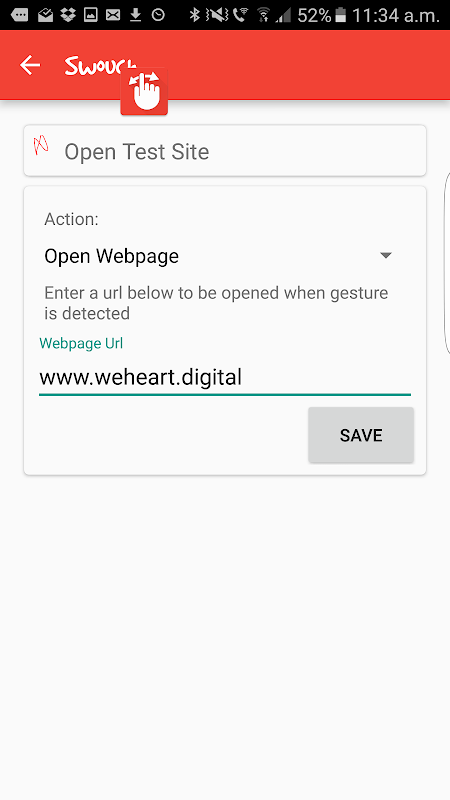Screen dimensions: 450x800
Task: Tap the Dropbox status bar icon
Action: 67,15
